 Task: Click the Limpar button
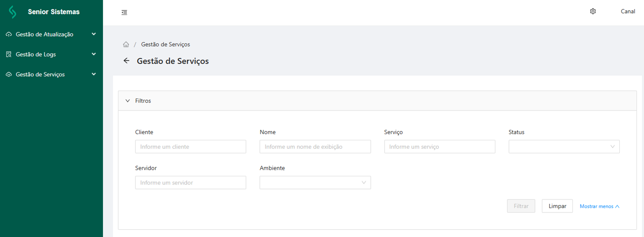coord(557,206)
